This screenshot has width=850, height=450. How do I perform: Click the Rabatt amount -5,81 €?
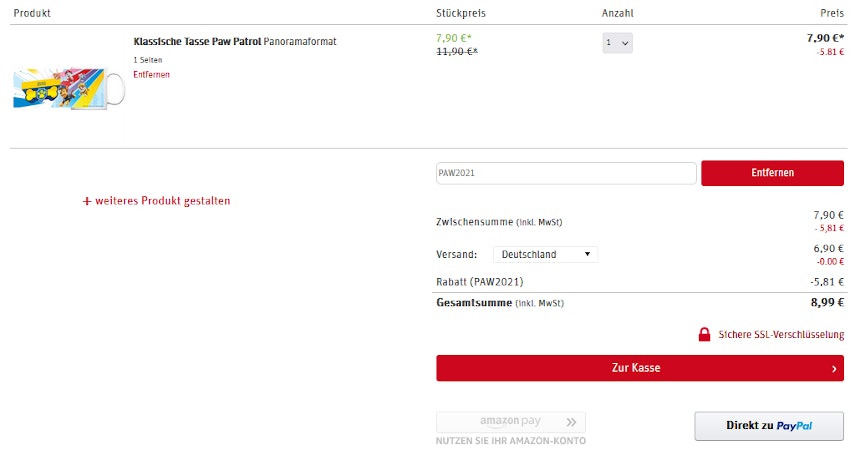[827, 282]
